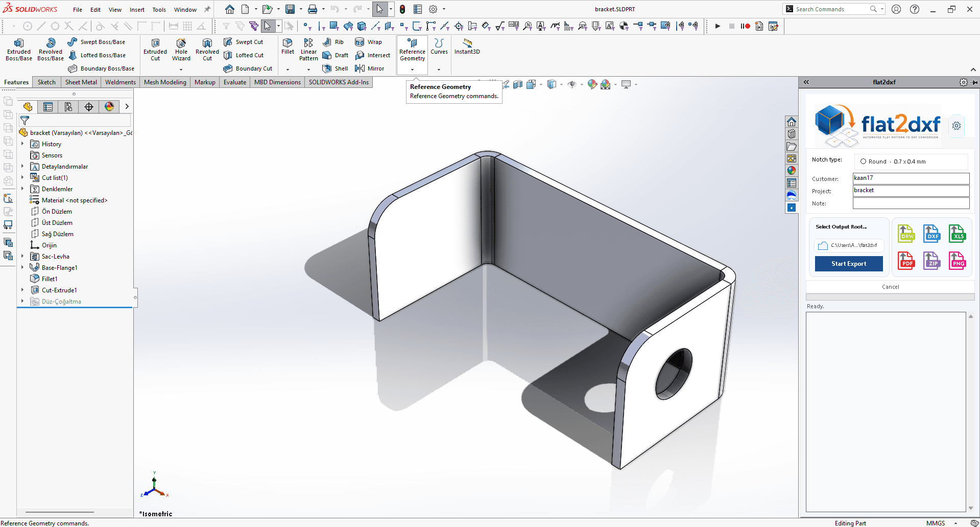Select the Revolved Cut tool
Image resolution: width=980 pixels, height=527 pixels.
click(207, 50)
